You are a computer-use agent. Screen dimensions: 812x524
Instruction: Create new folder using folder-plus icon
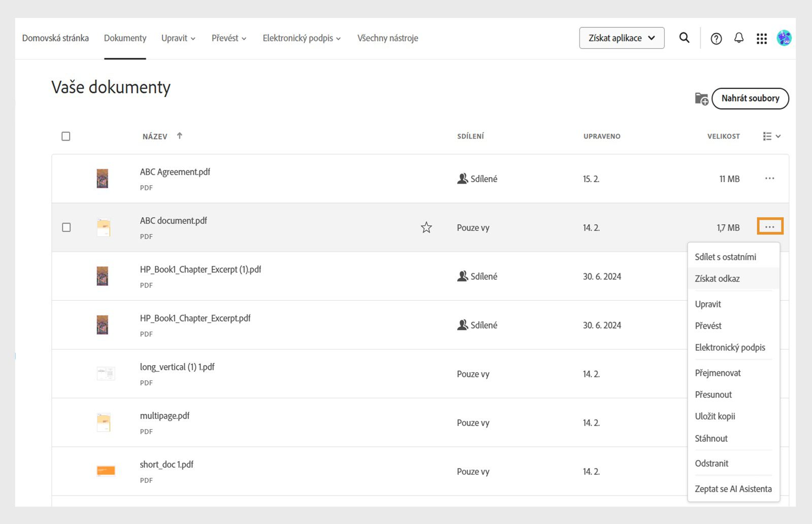coord(701,99)
